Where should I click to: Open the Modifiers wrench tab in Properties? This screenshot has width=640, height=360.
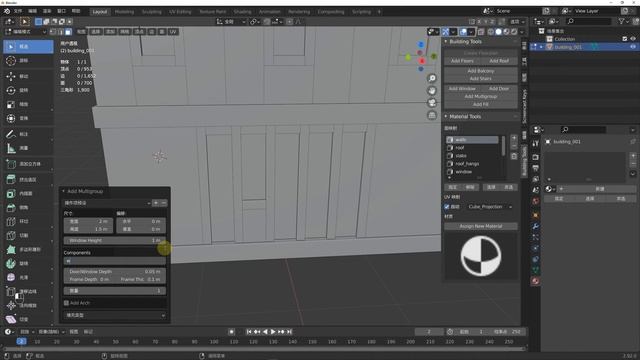[536, 226]
